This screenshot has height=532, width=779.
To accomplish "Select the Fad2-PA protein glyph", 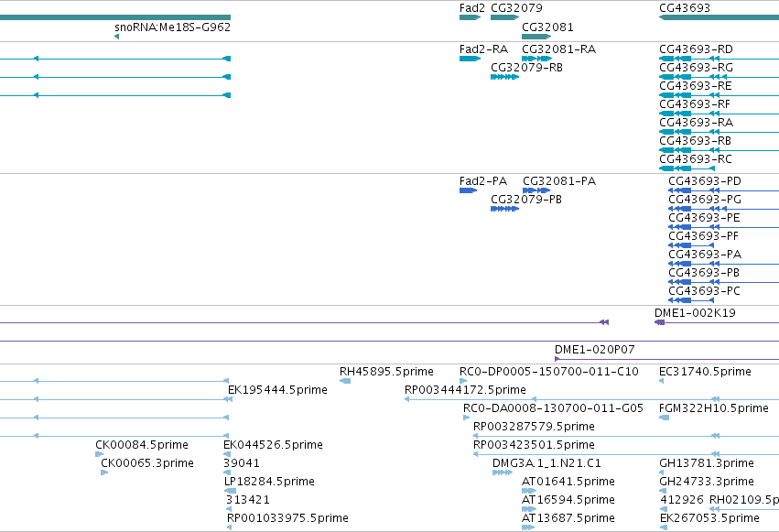I will pyautogui.click(x=468, y=190).
